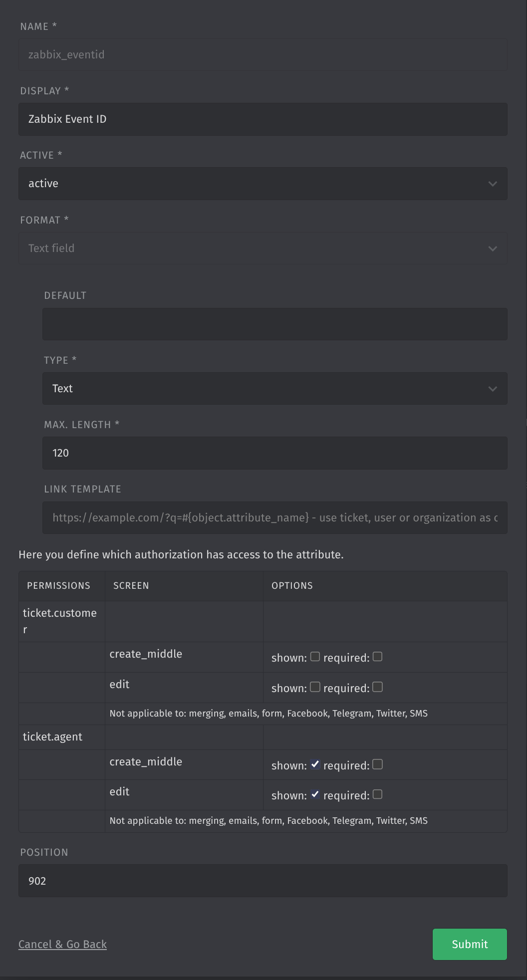Check required for agent edit screen

378,794
